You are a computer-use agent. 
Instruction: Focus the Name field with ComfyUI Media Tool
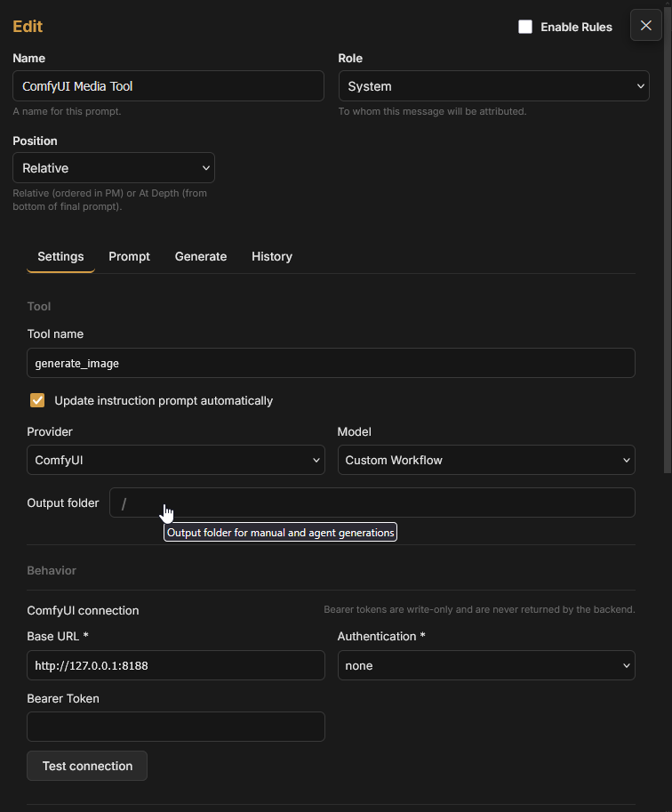168,86
